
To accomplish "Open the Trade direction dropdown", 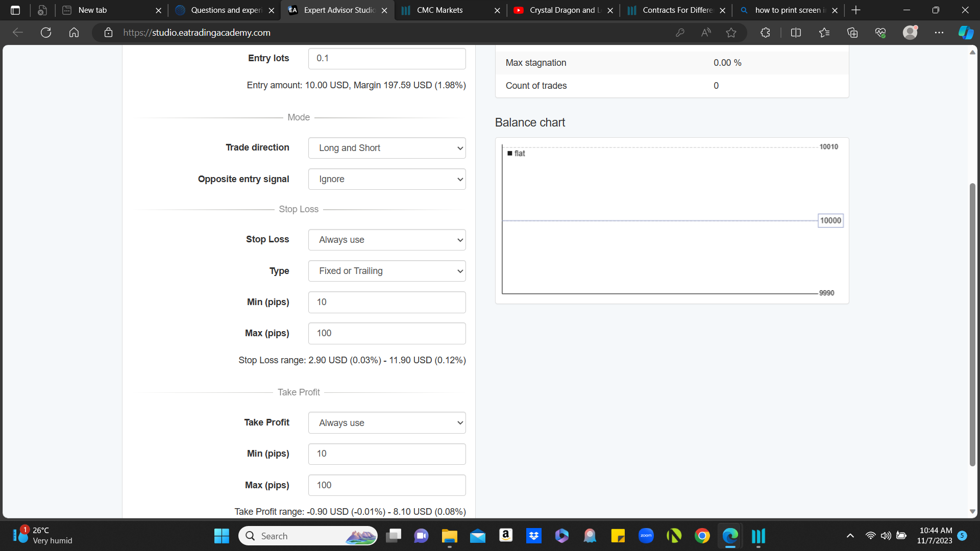I will coord(387,148).
